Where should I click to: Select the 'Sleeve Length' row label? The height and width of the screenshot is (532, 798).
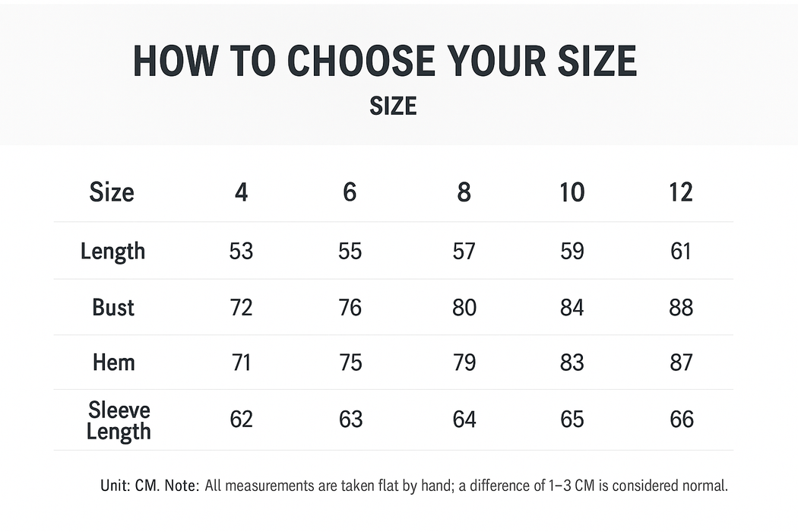click(x=119, y=421)
